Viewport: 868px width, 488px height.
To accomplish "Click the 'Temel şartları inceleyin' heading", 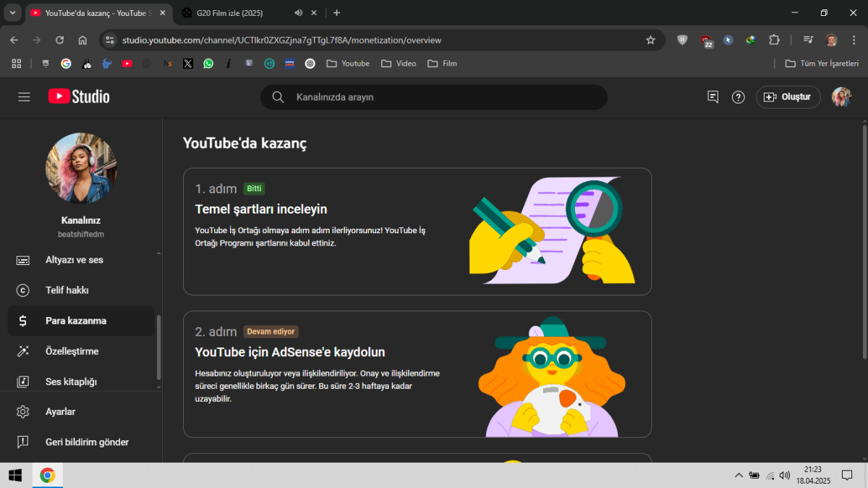I will (x=261, y=209).
